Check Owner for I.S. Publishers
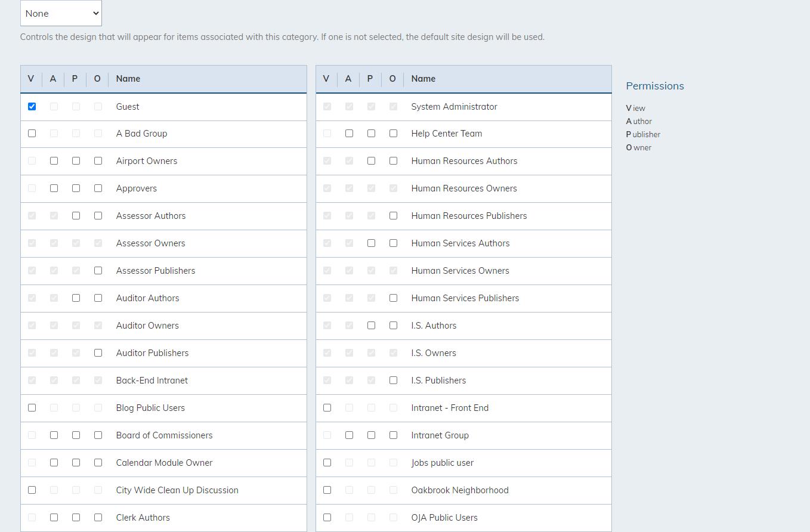Viewport: 810px width, 532px height. (x=394, y=381)
